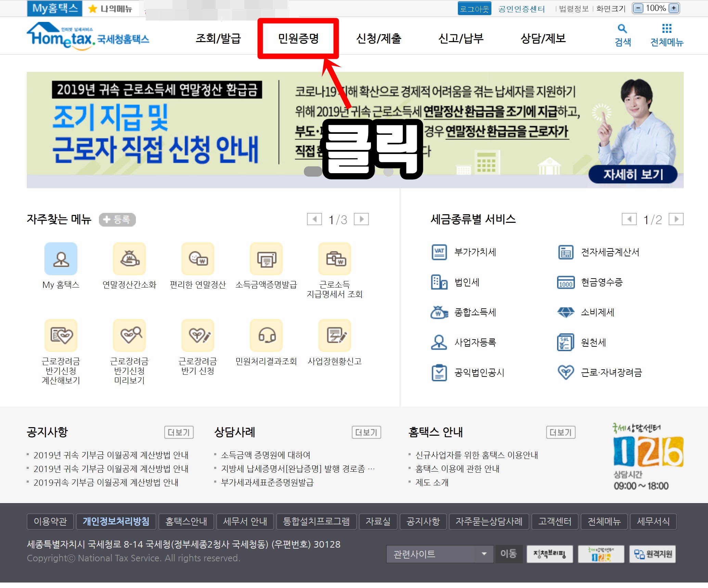This screenshot has width=708, height=588.
Task: Select the 현금영수증 service icon
Action: click(x=566, y=282)
